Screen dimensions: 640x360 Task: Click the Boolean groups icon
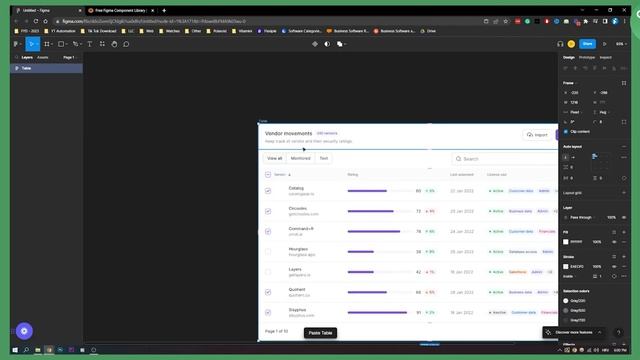[x=340, y=44]
